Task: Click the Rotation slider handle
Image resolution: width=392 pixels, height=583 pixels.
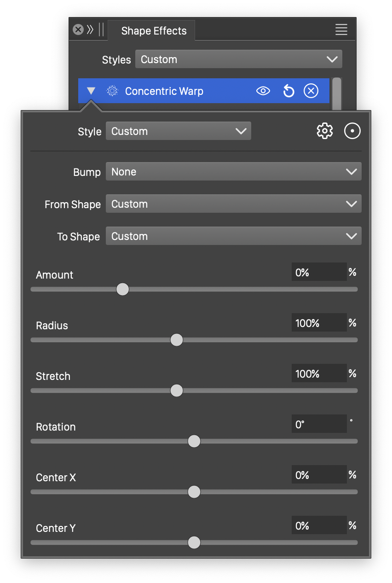Action: pyautogui.click(x=194, y=441)
